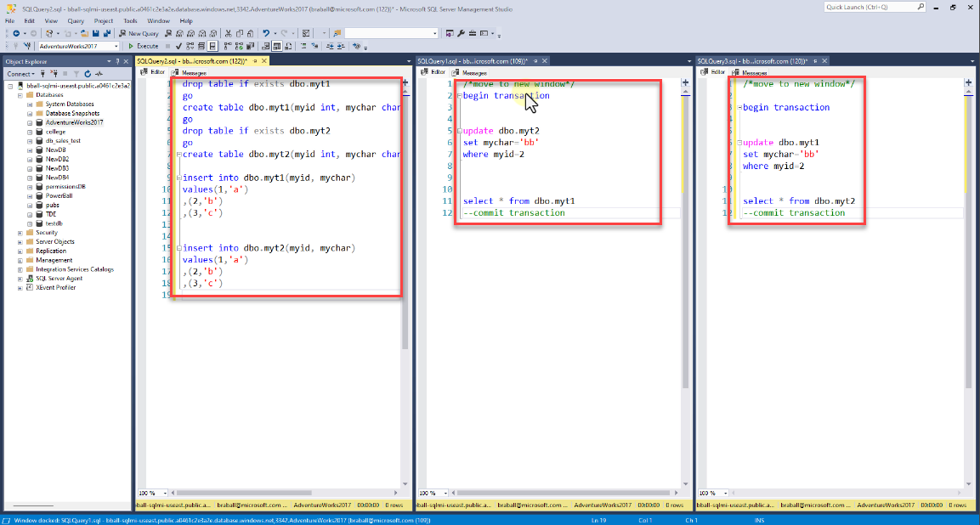The width and height of the screenshot is (980, 525).
Task: Click the Open File folder icon
Action: pyautogui.click(x=84, y=33)
